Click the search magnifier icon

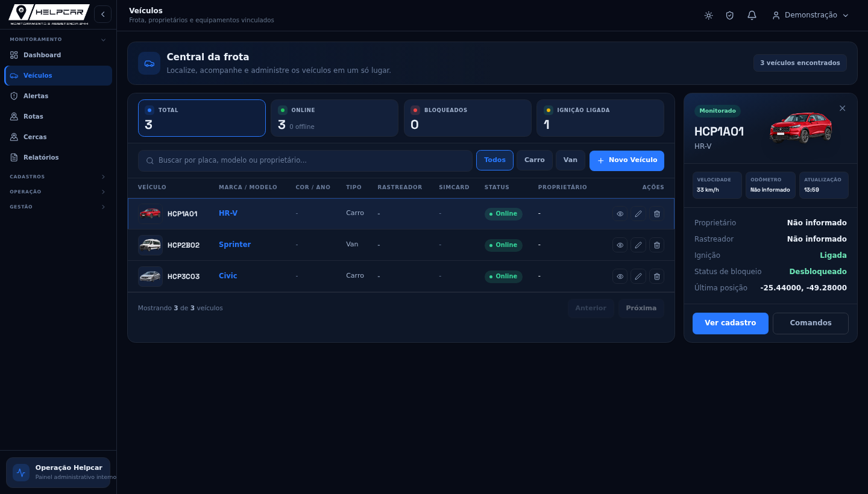pyautogui.click(x=150, y=161)
